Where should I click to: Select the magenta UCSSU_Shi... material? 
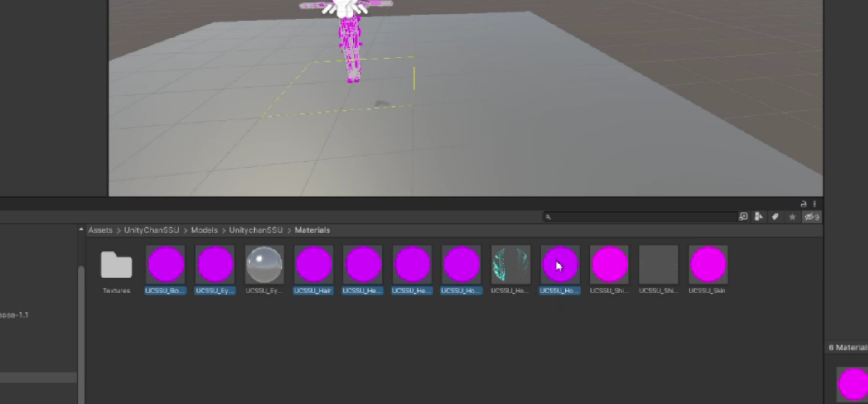609,265
